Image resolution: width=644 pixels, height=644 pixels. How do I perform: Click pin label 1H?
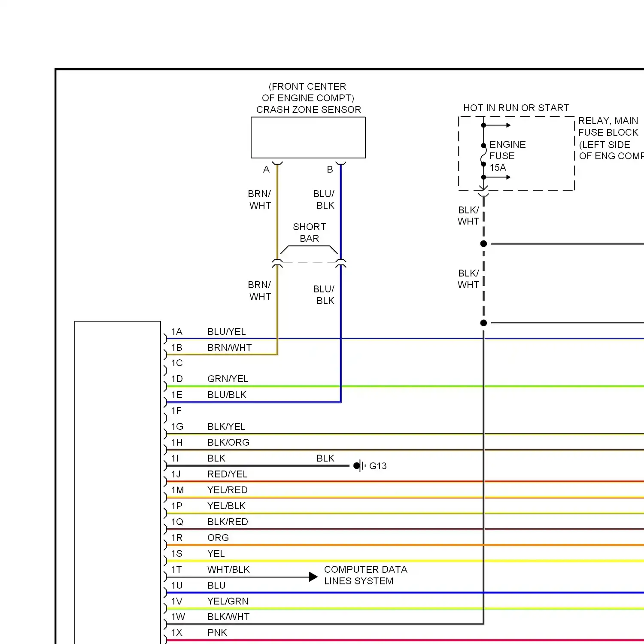point(176,442)
